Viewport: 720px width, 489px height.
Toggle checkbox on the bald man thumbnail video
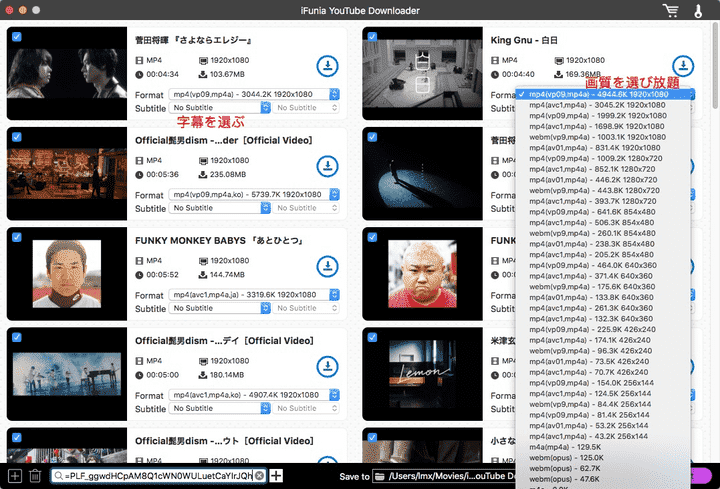coord(372,237)
